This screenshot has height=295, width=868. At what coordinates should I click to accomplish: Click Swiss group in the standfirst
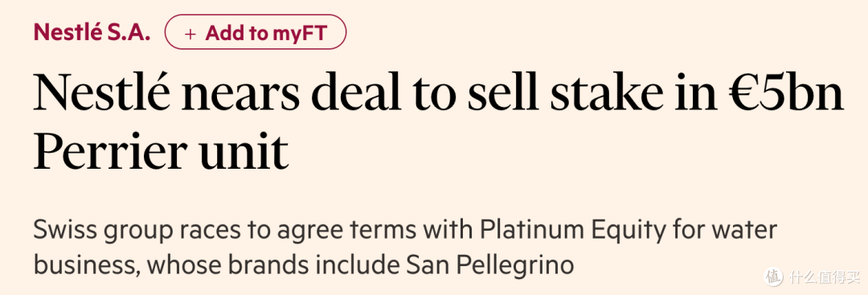point(102,230)
